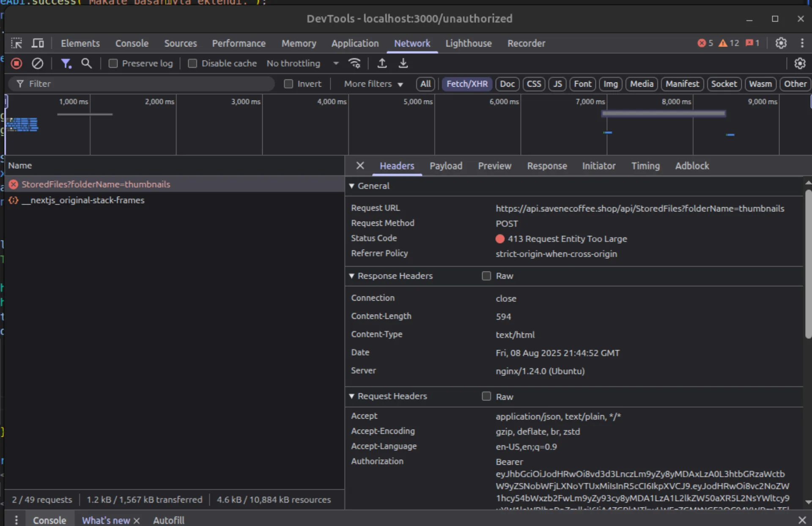
Task: Select the Fetch/XHR filter button
Action: [467, 84]
